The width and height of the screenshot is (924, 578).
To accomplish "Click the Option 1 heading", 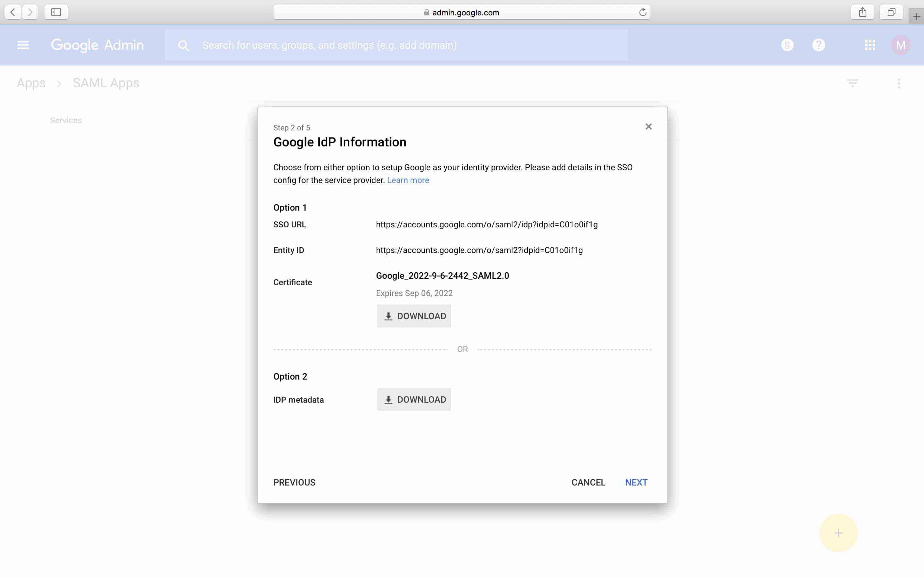I will (x=290, y=208).
